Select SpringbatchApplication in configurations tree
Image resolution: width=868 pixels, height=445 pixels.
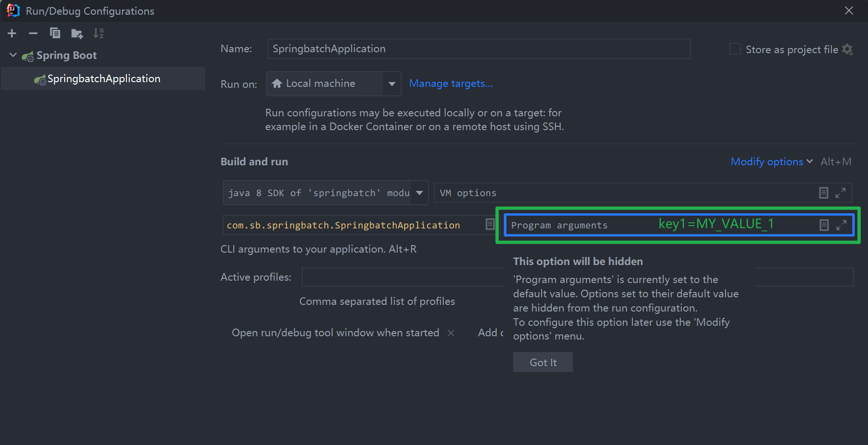coord(103,79)
